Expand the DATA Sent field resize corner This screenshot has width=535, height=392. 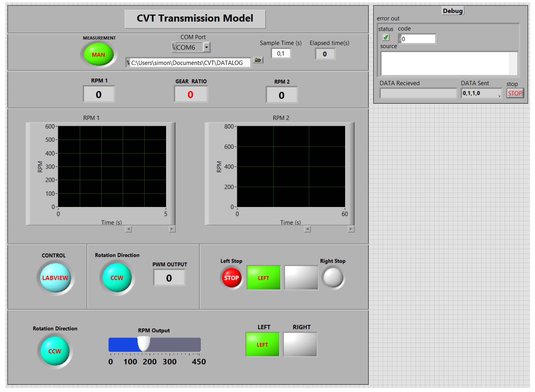(x=499, y=96)
